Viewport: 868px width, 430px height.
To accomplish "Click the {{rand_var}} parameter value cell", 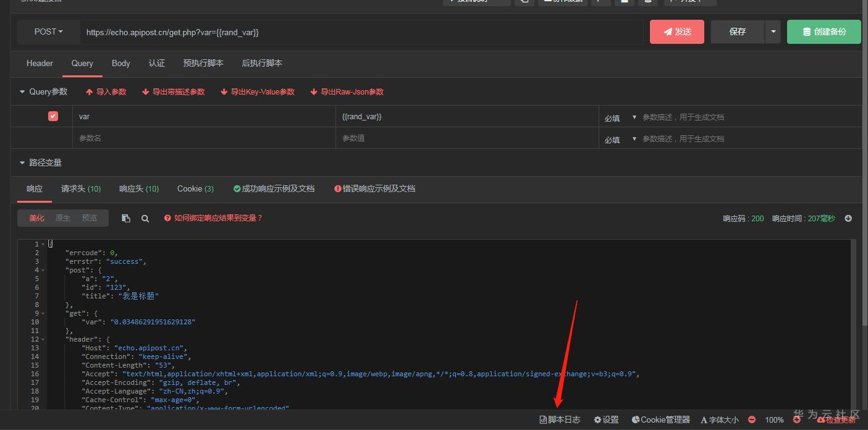I will pos(467,116).
